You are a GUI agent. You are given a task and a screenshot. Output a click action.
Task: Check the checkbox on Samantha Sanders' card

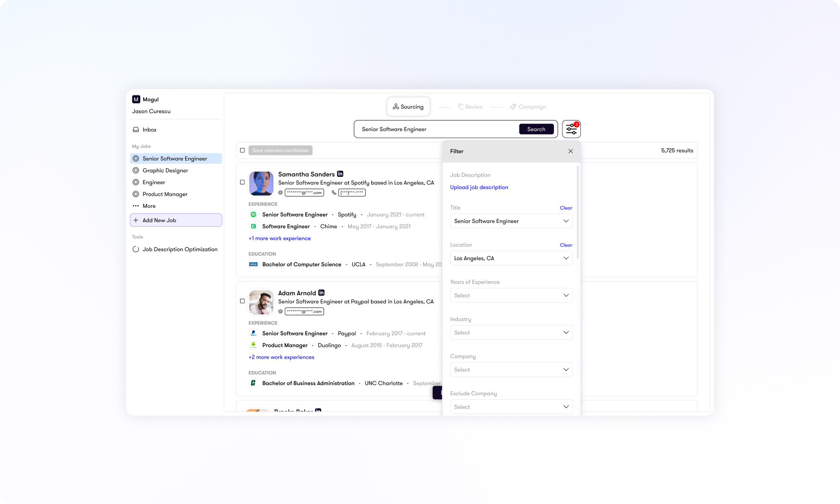242,182
